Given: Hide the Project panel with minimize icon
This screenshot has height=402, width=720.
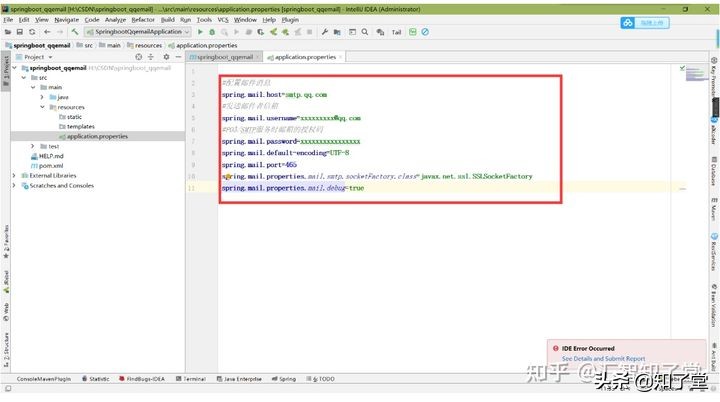Looking at the screenshot, I should point(174,57).
